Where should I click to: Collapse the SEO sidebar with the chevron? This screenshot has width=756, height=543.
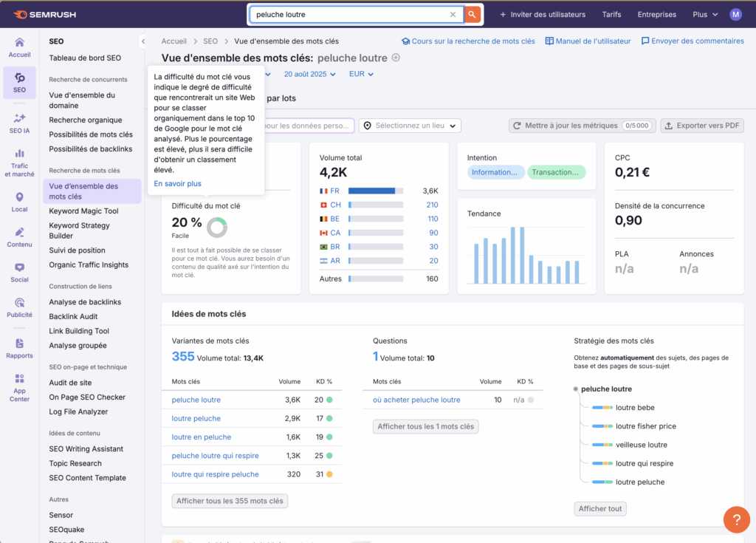coord(142,41)
